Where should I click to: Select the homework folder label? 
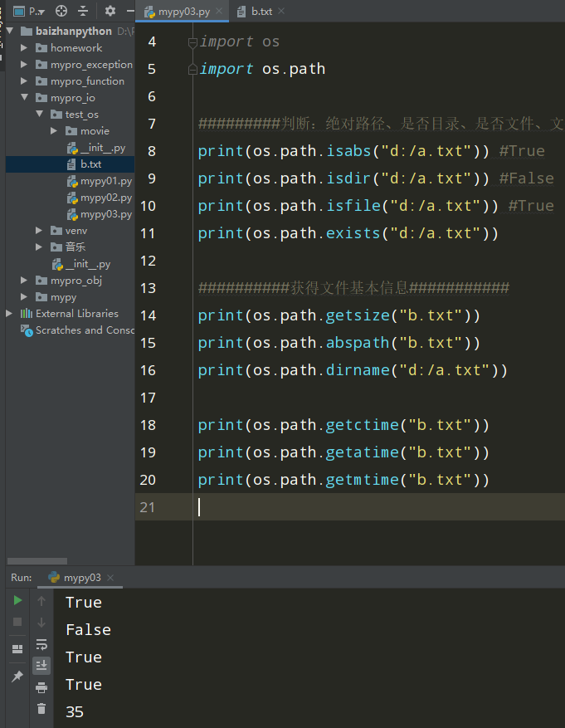tap(76, 48)
